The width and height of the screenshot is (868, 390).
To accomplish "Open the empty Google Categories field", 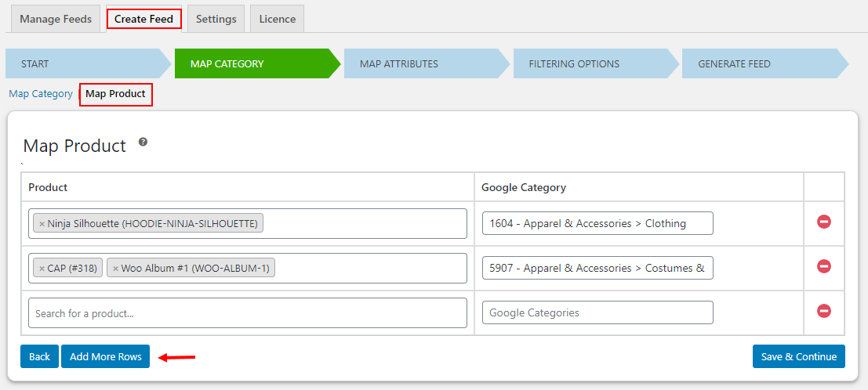I will [597, 312].
